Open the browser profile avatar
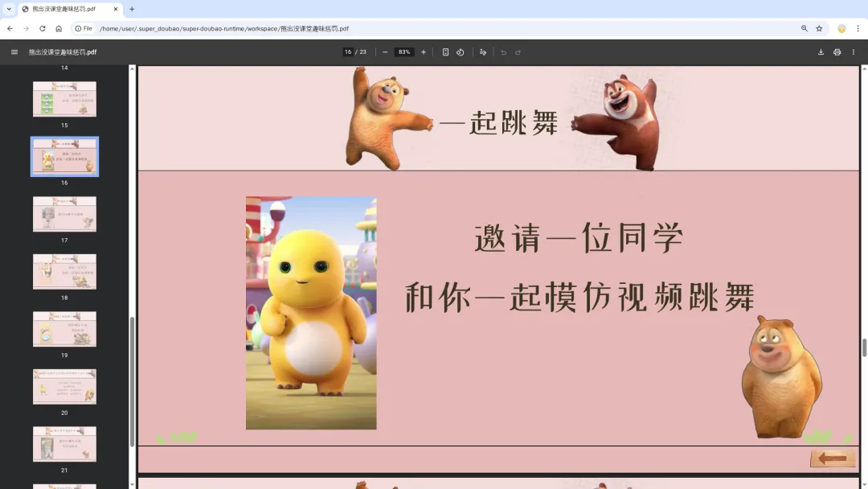 841,28
